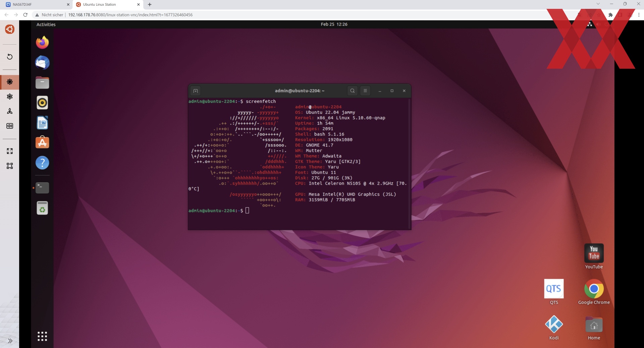Image resolution: width=644 pixels, height=348 pixels.
Task: Launch Rhythmbox music player from dock
Action: pyautogui.click(x=42, y=103)
